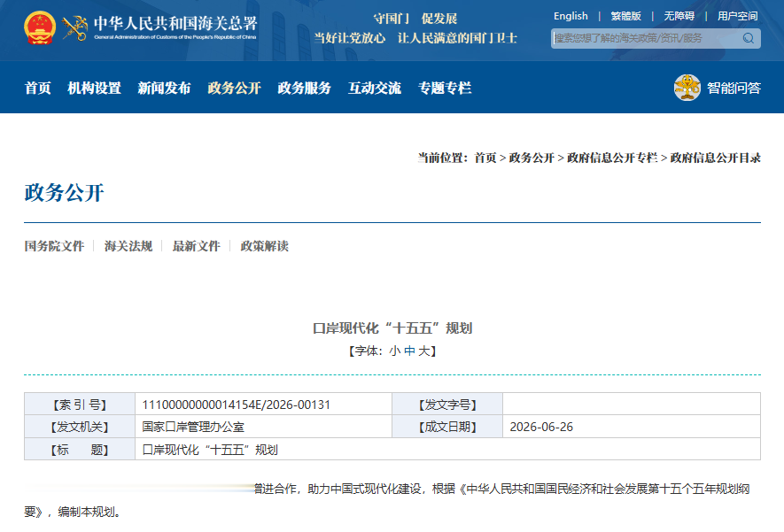
Task: Click the 【成文日期】 label cell
Action: (x=447, y=427)
